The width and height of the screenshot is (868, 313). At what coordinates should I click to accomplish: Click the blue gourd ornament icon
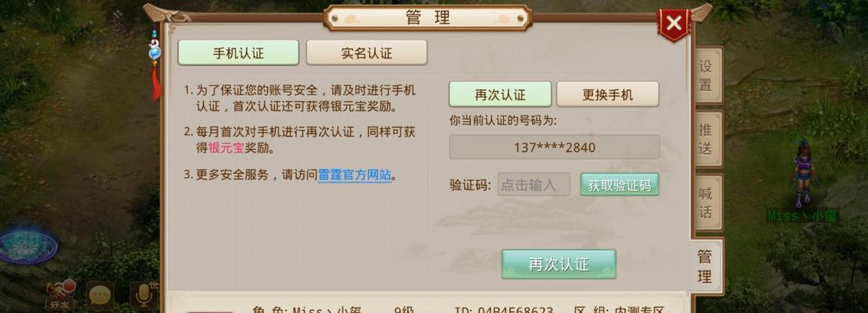click(155, 52)
